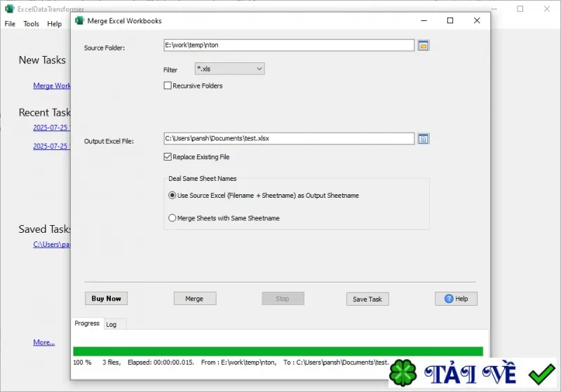Select Merge Sheets with Same Sheetname option
This screenshot has height=392, width=561.
point(172,218)
